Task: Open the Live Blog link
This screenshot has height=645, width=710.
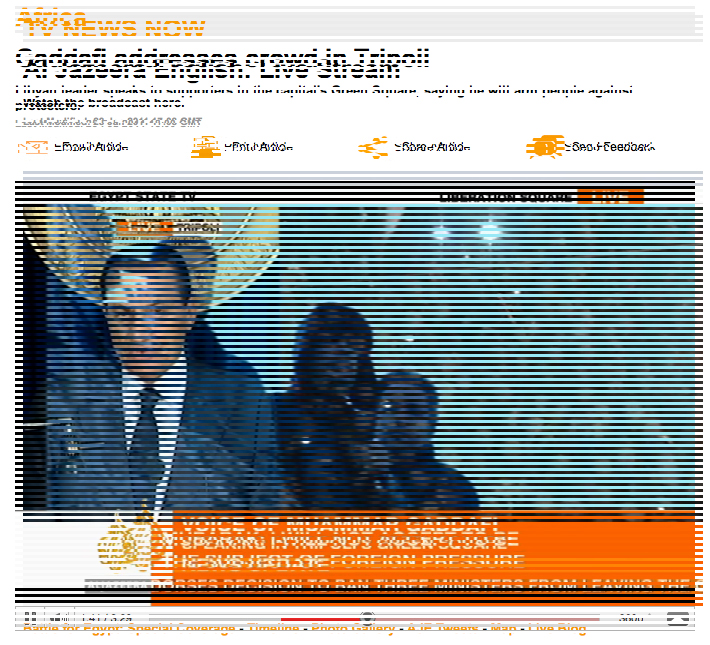Action: point(556,628)
